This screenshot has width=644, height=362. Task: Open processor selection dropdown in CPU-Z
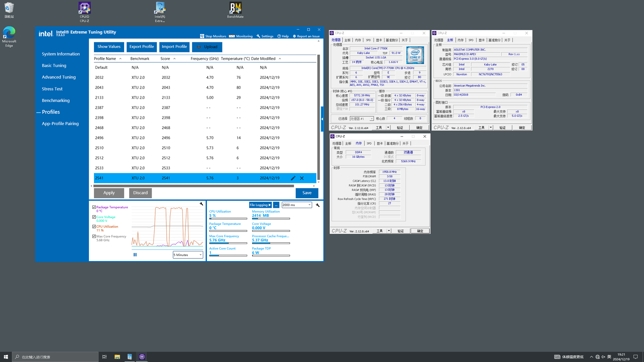tap(362, 119)
